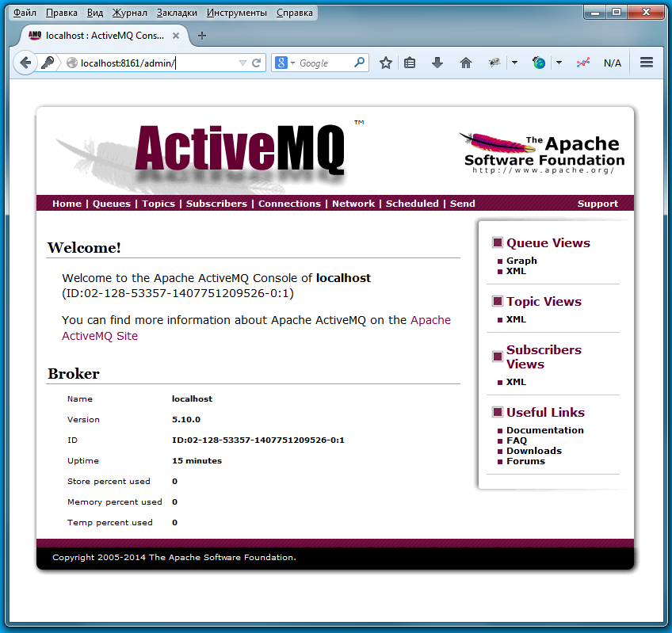Select the localhost : ActiveMQ Console tab

coord(103,36)
